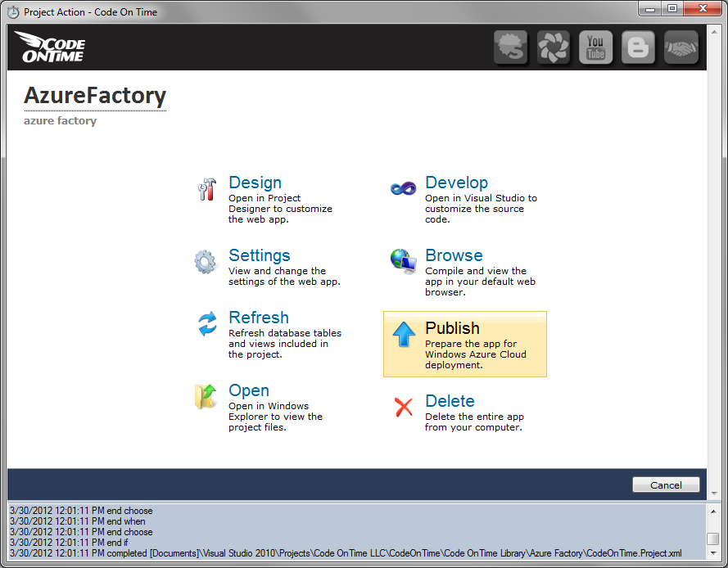Click the Settings gear icon
Image resolution: width=728 pixels, height=568 pixels.
(x=206, y=262)
